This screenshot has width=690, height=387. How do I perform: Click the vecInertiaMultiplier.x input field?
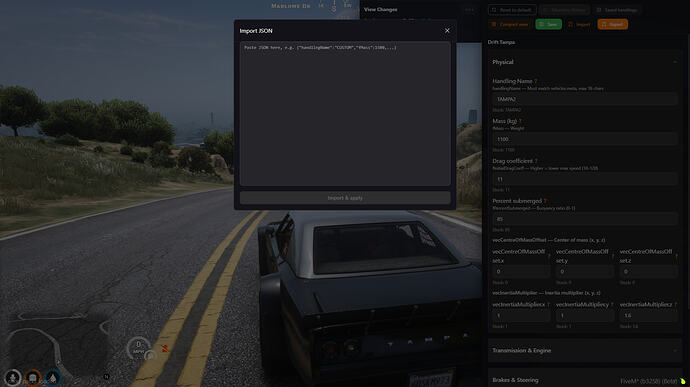click(521, 316)
